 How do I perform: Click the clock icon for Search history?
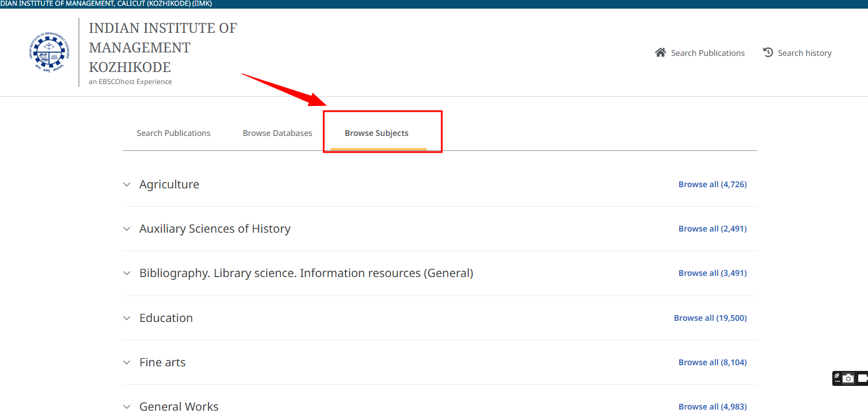coord(768,52)
